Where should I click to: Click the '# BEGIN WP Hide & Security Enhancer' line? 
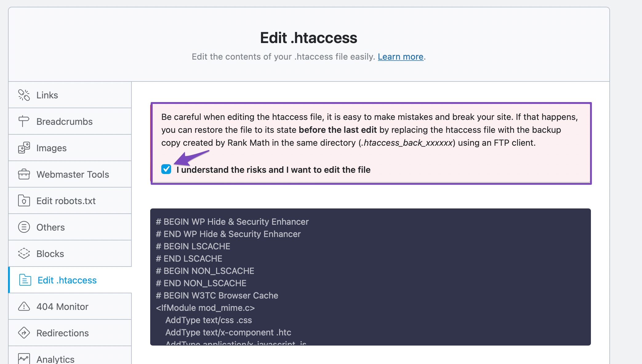coord(232,222)
